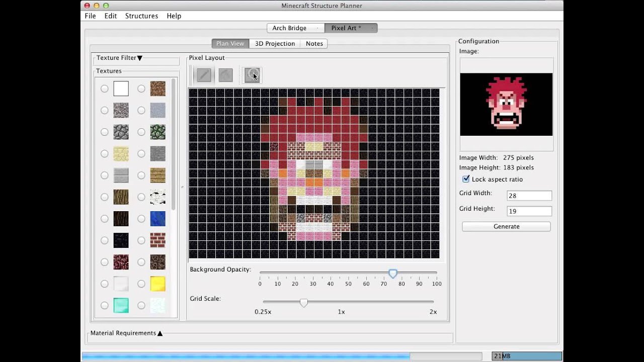
Task: Select radio button beside cyan diamond block texture
Action: click(104, 305)
